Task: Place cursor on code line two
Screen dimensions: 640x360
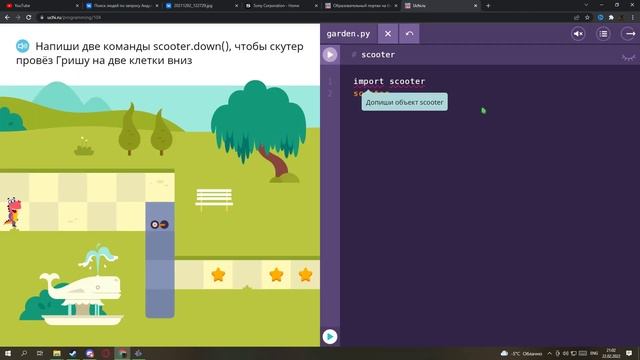Action: click(x=371, y=93)
